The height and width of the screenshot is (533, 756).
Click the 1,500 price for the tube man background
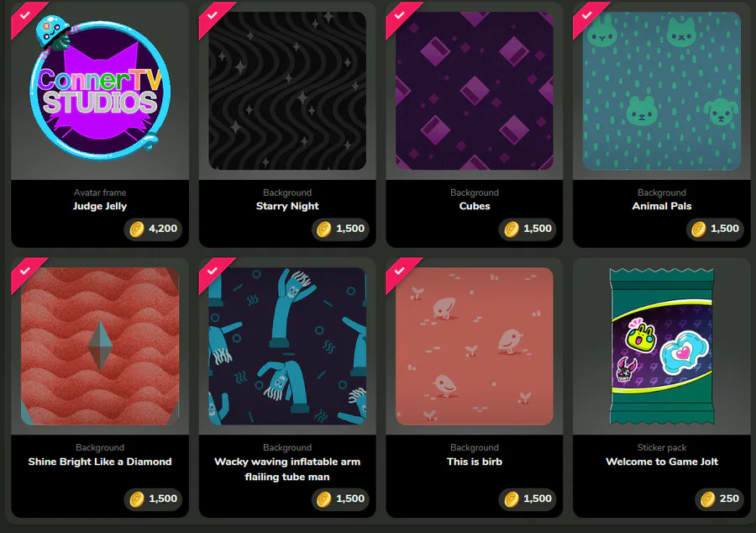point(340,499)
